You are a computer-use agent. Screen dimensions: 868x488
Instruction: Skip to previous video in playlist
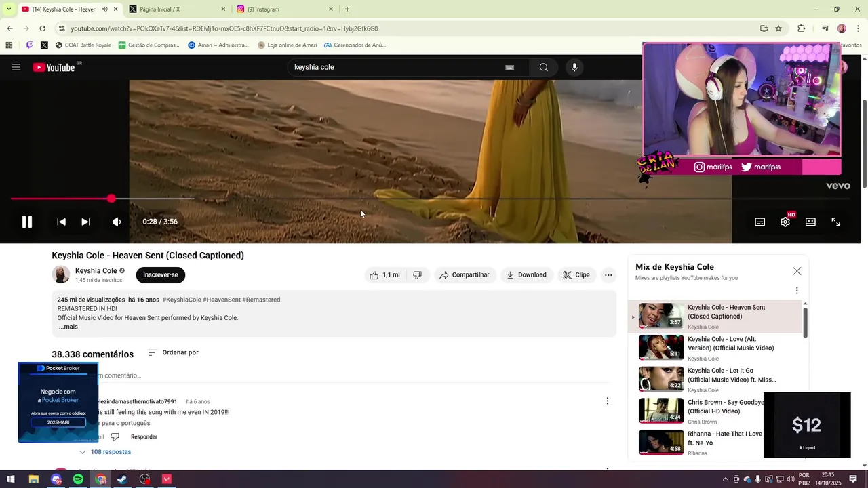tap(61, 222)
